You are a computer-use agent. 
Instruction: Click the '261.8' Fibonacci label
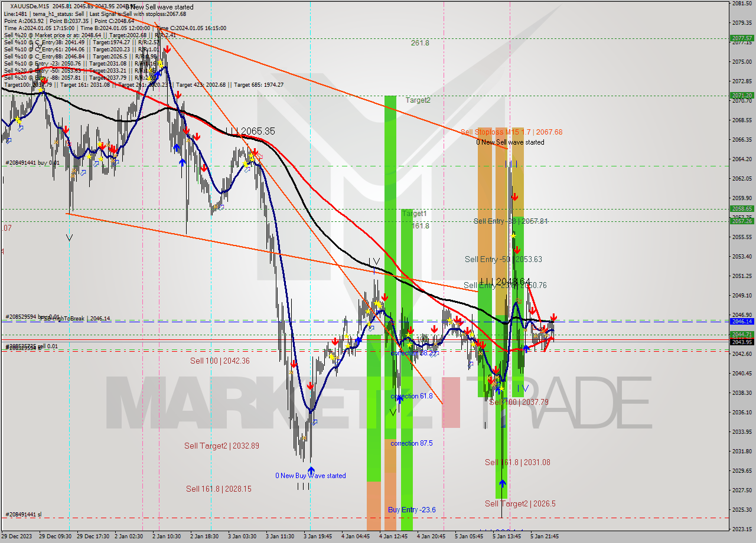(x=420, y=43)
